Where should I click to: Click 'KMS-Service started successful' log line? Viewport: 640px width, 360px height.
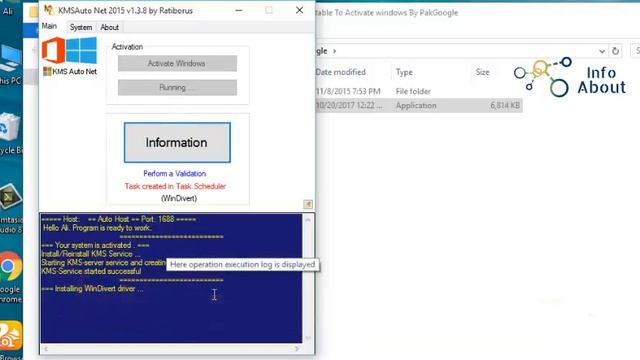tap(91, 271)
